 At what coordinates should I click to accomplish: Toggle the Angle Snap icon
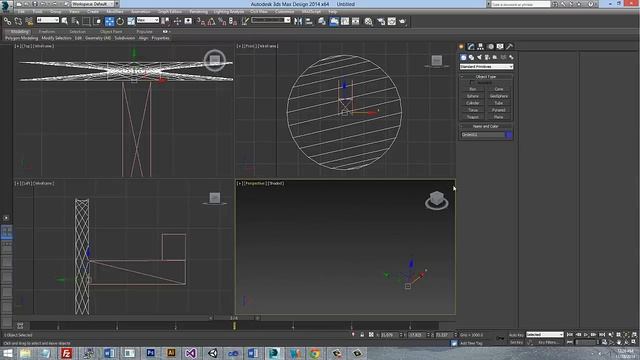tap(211, 21)
